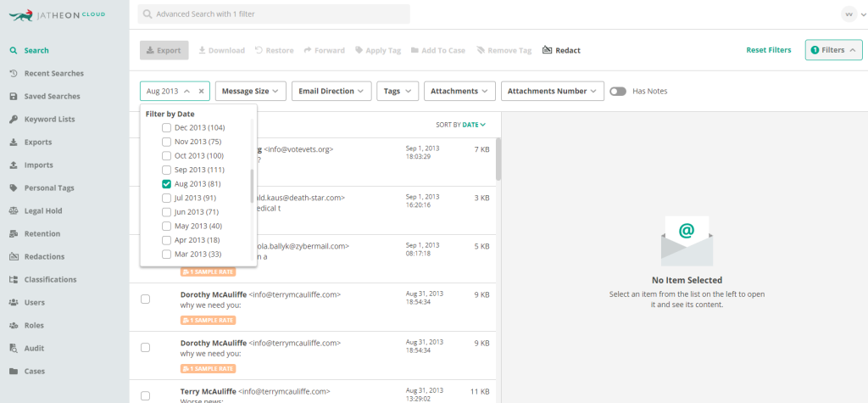Uncheck the Aug 2013 (81) date option
The width and height of the screenshot is (868, 403).
pos(166,183)
